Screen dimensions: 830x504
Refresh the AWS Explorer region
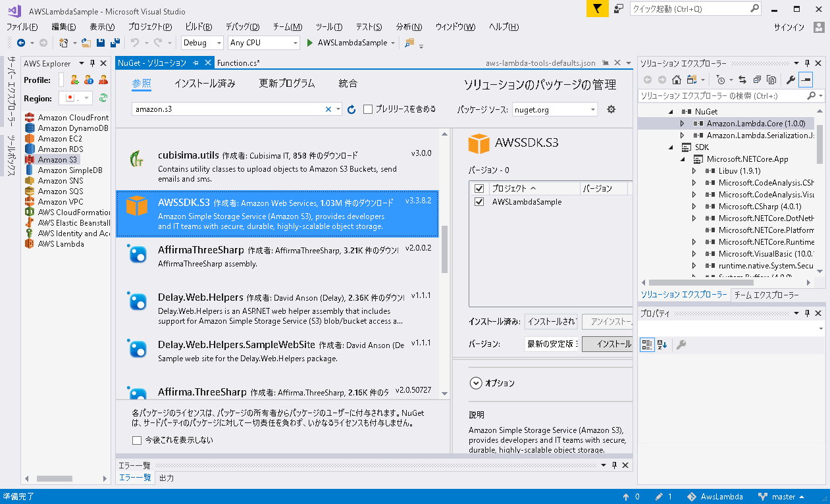point(103,97)
